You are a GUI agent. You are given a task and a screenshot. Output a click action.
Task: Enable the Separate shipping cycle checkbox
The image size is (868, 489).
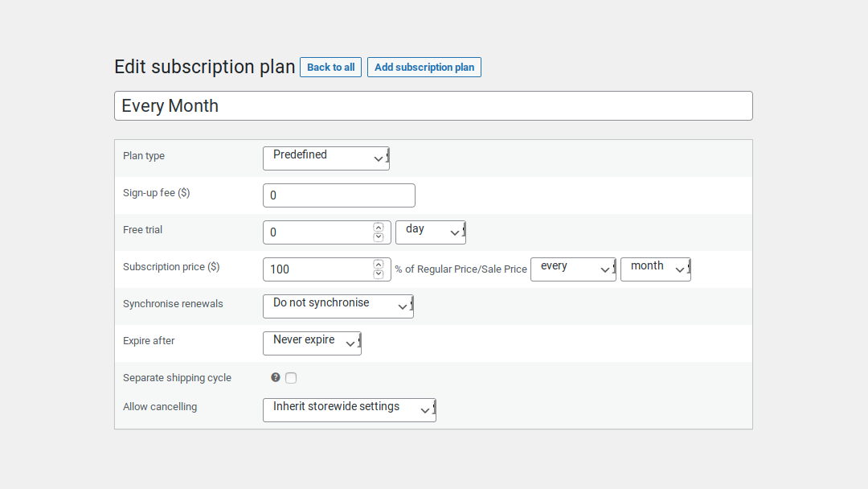[x=291, y=377]
